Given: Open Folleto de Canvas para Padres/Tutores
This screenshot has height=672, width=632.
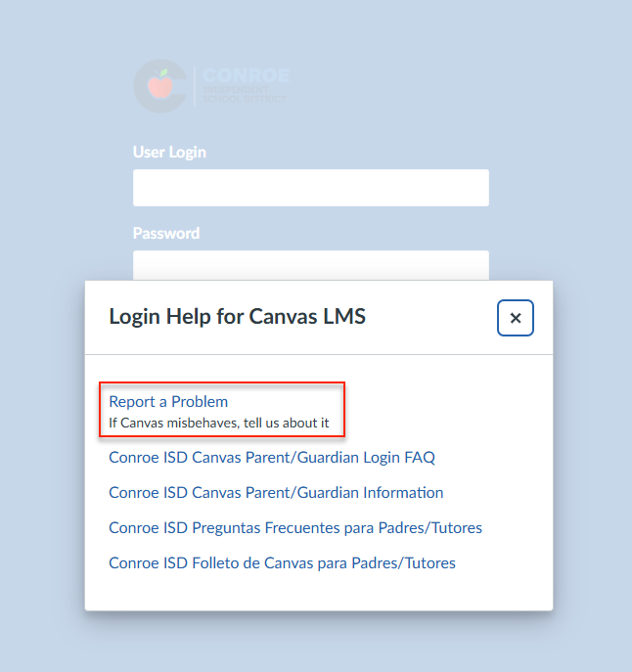Looking at the screenshot, I should pyautogui.click(x=282, y=562).
